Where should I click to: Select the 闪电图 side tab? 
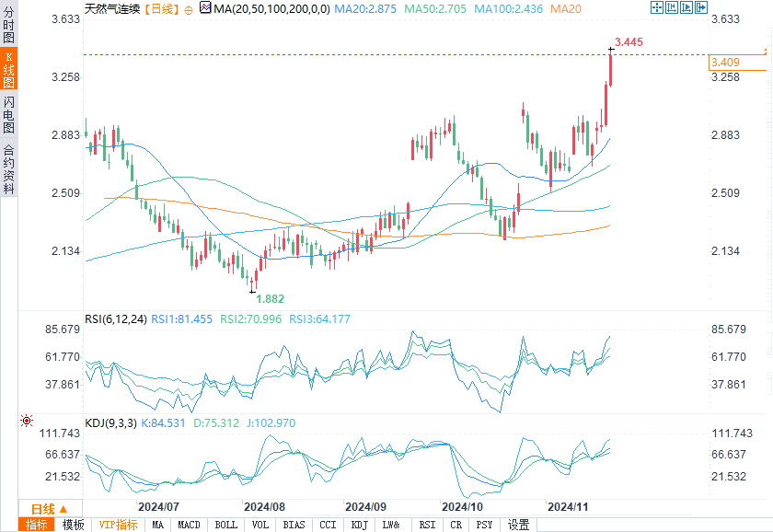coord(8,115)
